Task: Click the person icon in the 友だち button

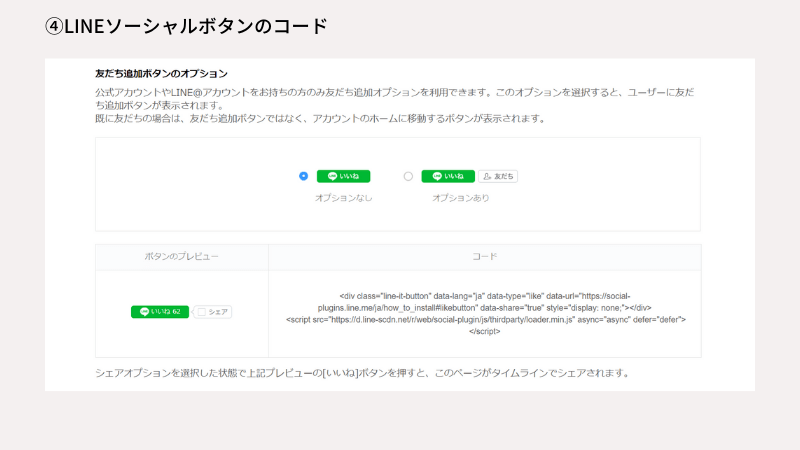Action: [487, 177]
